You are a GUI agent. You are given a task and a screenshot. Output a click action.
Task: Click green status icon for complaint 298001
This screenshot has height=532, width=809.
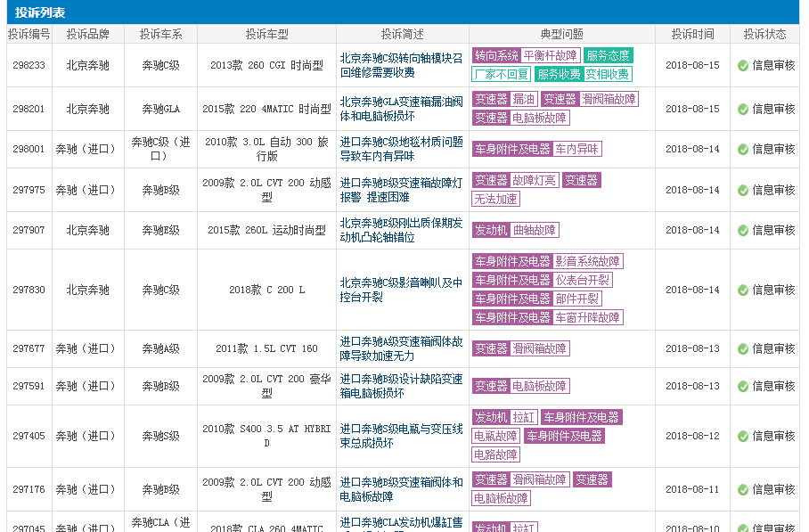(743, 149)
